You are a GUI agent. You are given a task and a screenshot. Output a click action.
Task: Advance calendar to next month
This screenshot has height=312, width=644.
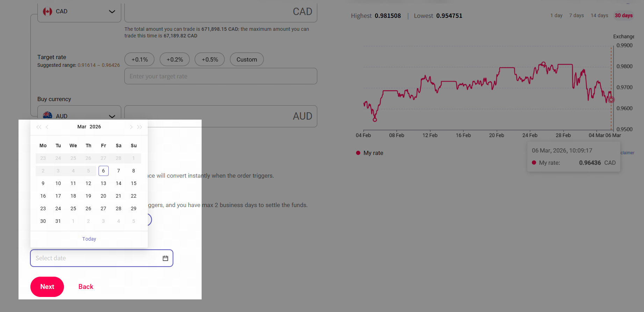coord(131,127)
